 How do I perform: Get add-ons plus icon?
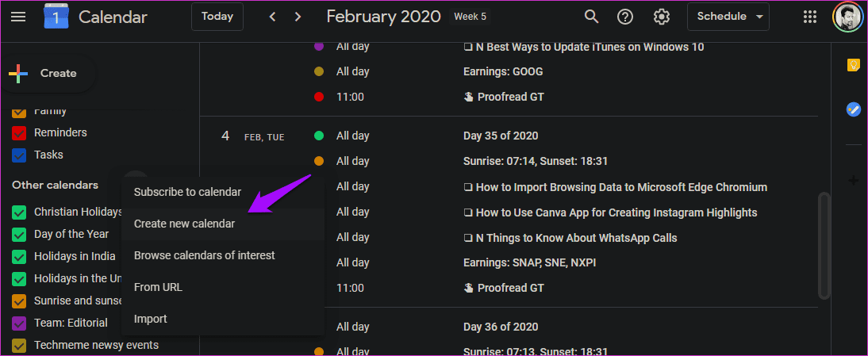pos(853,180)
